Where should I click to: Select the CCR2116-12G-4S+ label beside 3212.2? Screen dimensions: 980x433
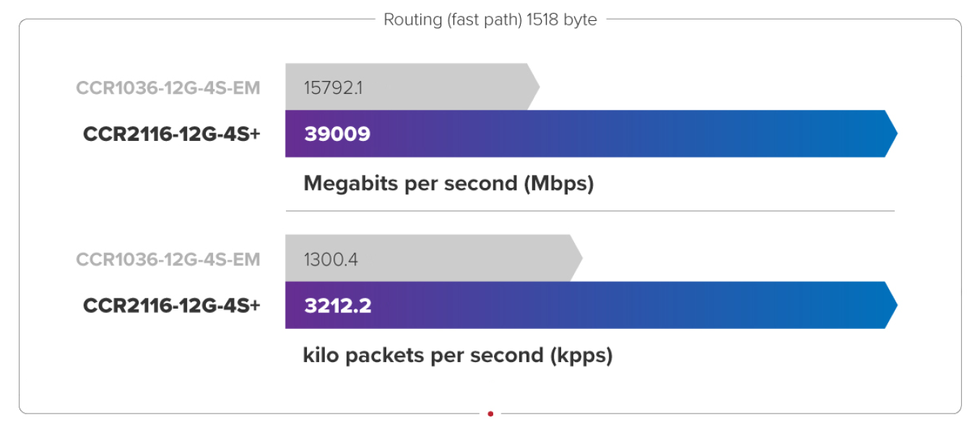click(x=171, y=306)
